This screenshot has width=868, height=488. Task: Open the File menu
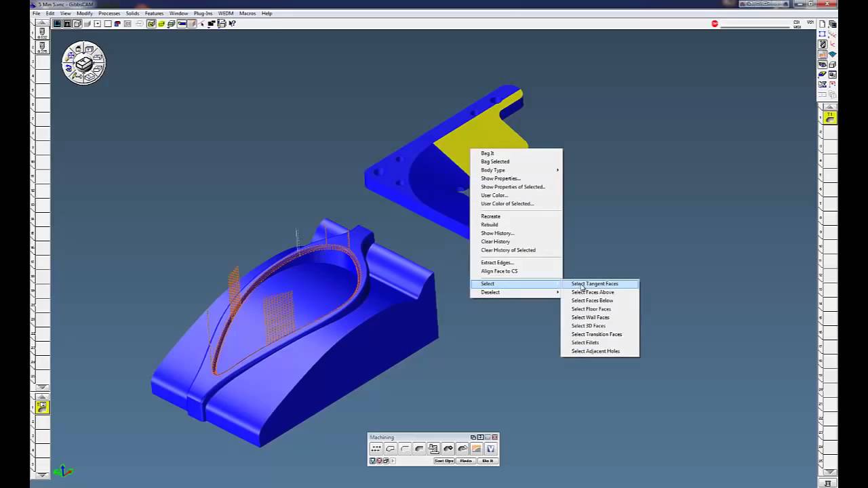[36, 14]
